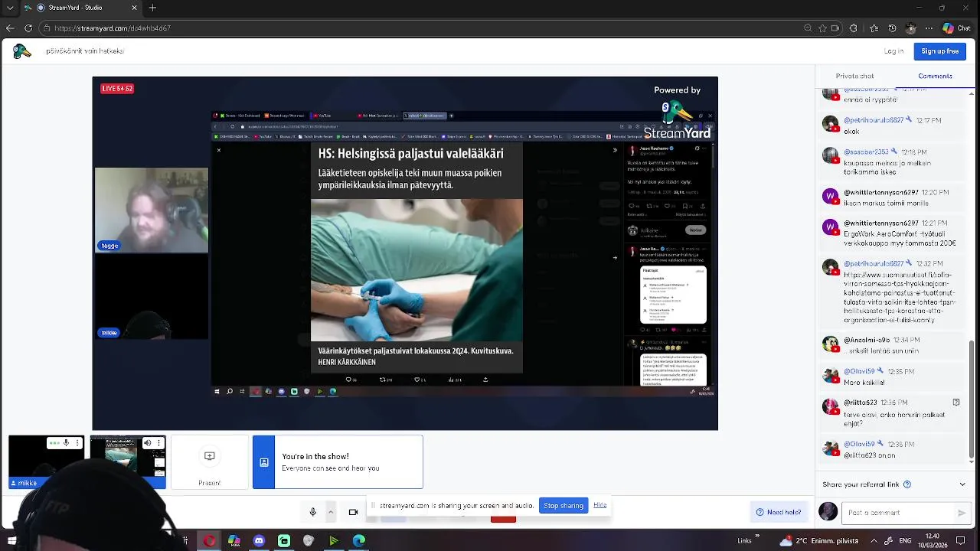Open browser favorites list icon
The height and width of the screenshot is (551, 980).
point(873,28)
